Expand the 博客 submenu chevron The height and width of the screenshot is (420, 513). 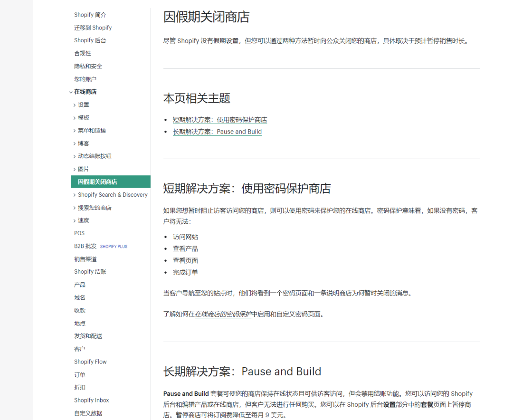(x=74, y=143)
